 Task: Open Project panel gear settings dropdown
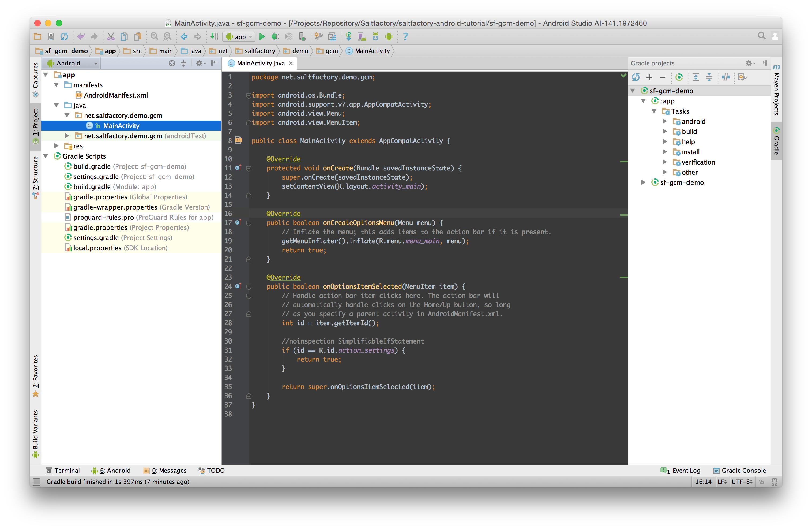201,63
